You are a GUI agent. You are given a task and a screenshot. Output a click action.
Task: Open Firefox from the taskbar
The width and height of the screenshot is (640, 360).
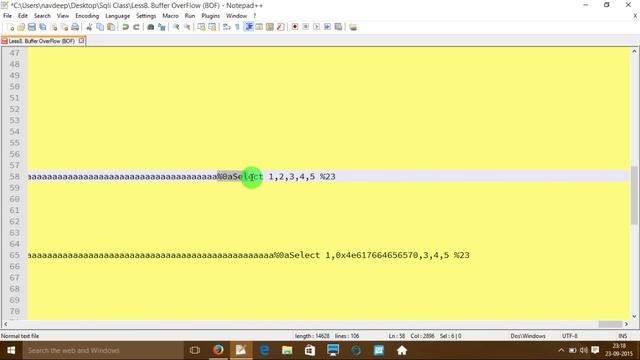point(218,350)
